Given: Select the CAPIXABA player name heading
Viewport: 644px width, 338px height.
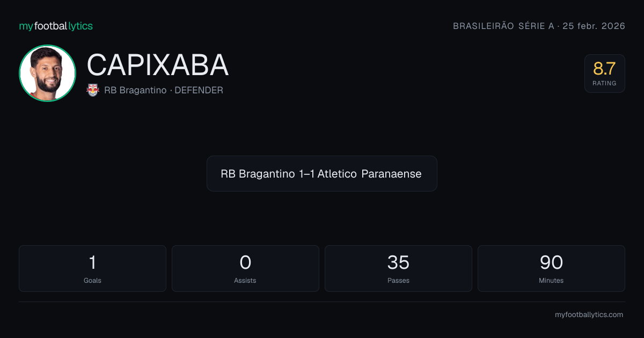Looking at the screenshot, I should point(158,65).
